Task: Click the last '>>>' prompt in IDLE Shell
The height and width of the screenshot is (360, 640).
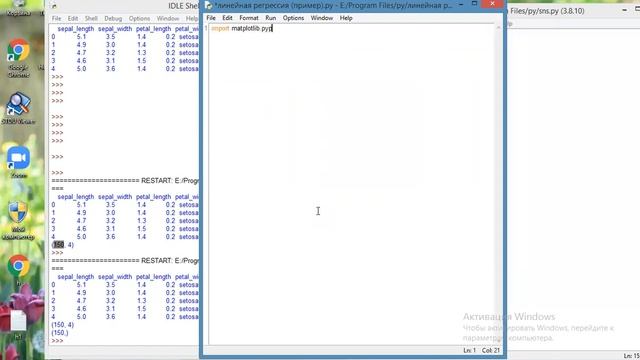Action: (x=57, y=341)
